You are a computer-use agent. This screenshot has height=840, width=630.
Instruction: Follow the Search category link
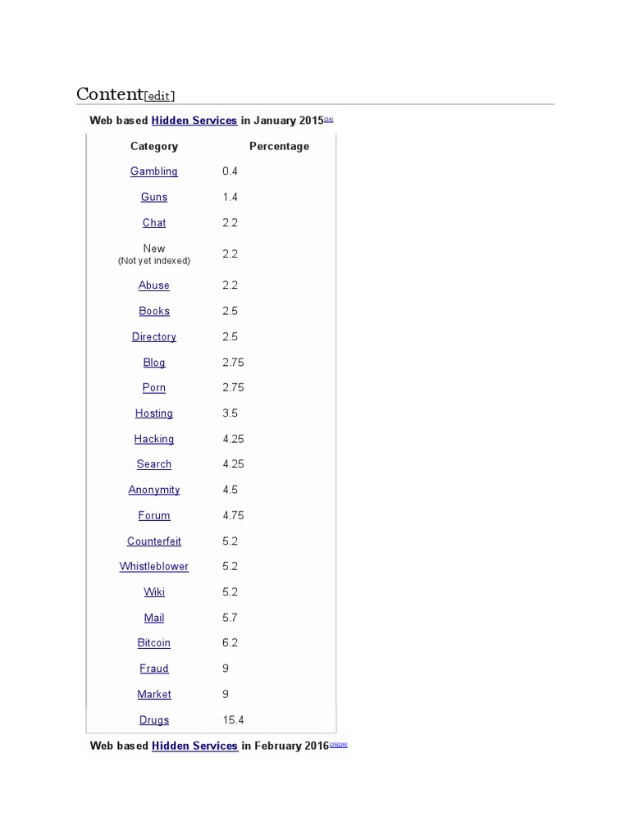tap(154, 464)
